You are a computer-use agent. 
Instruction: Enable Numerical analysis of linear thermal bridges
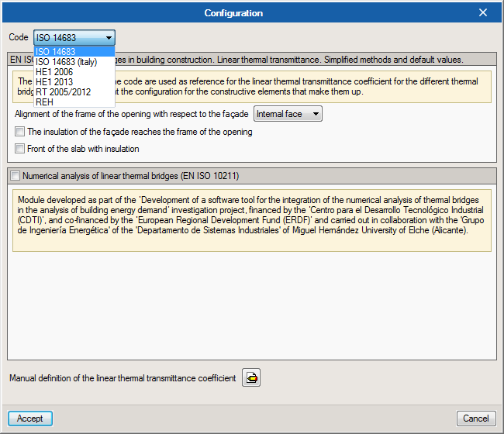click(15, 176)
